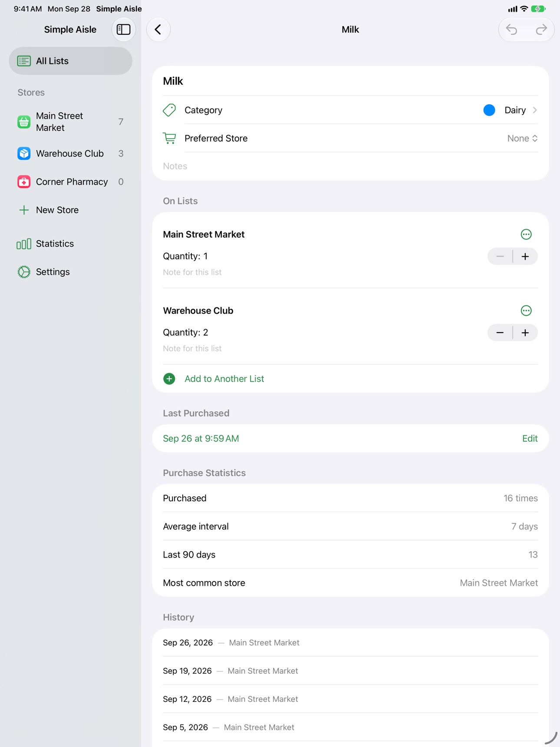Select the Sep 12, 2026 history entry
The image size is (560, 747).
coord(350,699)
